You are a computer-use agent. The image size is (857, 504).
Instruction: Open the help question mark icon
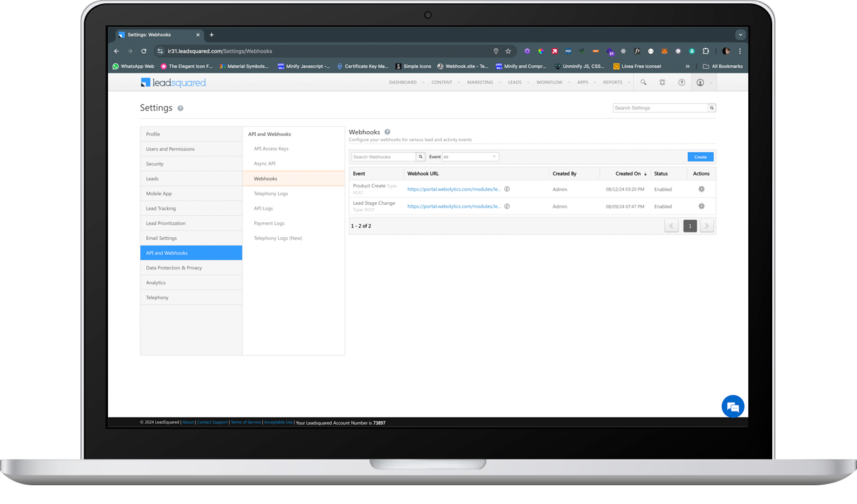tap(681, 82)
